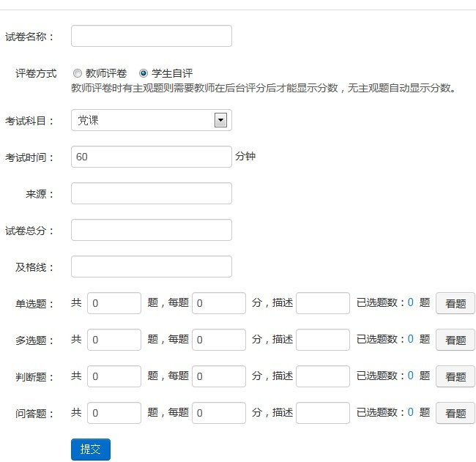Click 问答题 description input field

323,413
